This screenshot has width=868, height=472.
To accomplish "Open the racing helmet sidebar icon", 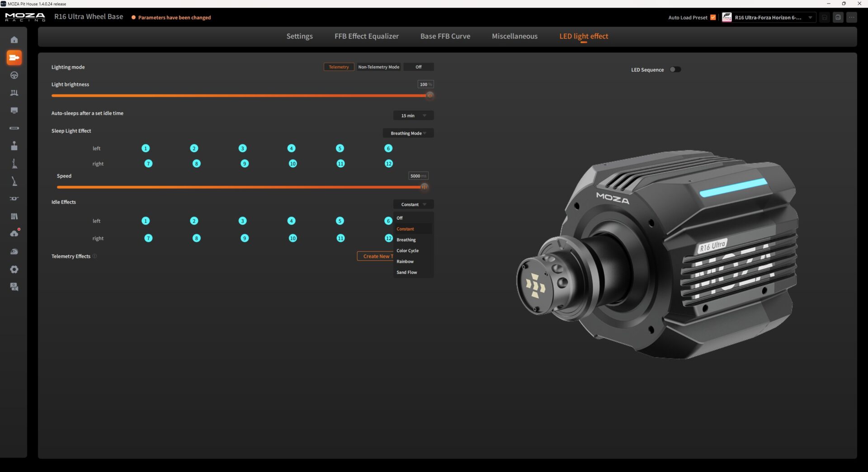I will 14,251.
